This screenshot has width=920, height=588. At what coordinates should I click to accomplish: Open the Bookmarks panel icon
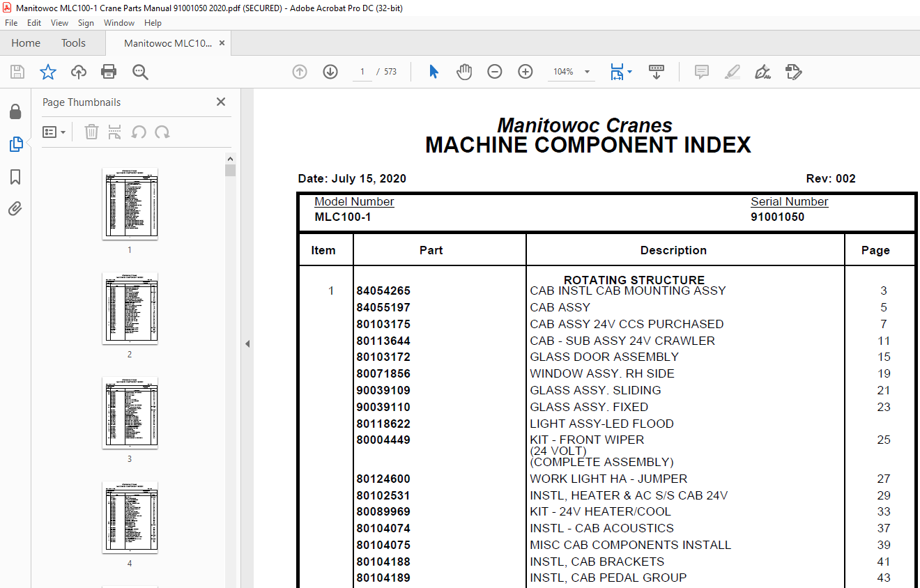[x=15, y=177]
